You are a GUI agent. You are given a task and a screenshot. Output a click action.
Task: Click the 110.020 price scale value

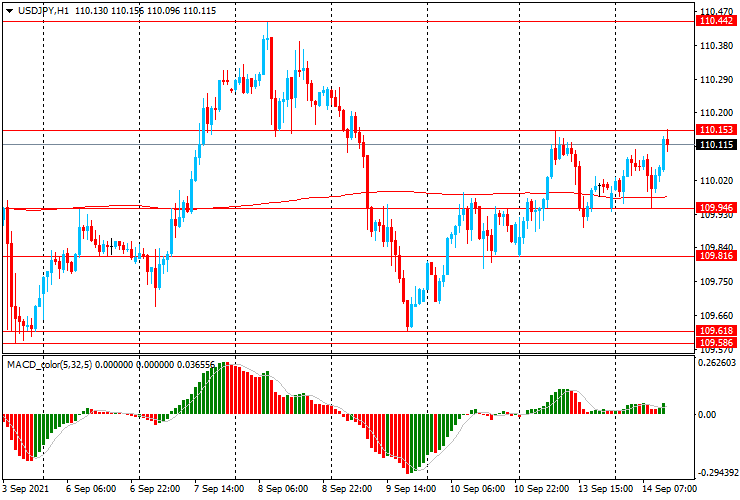[x=717, y=181]
